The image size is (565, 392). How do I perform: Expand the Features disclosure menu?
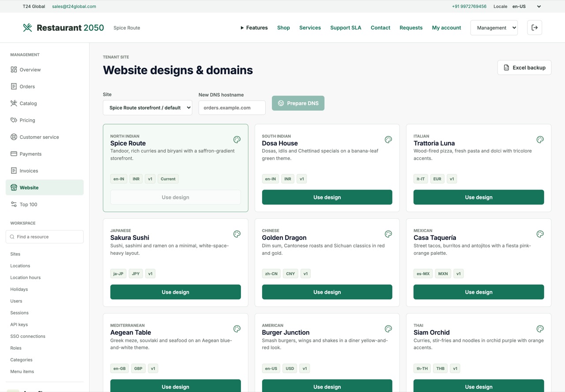[254, 28]
